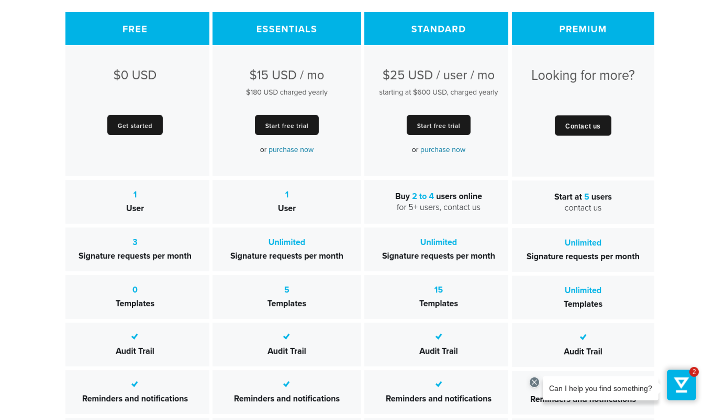The image size is (715, 420).
Task: Click Standard plan Reminders checkmark
Action: (x=439, y=384)
